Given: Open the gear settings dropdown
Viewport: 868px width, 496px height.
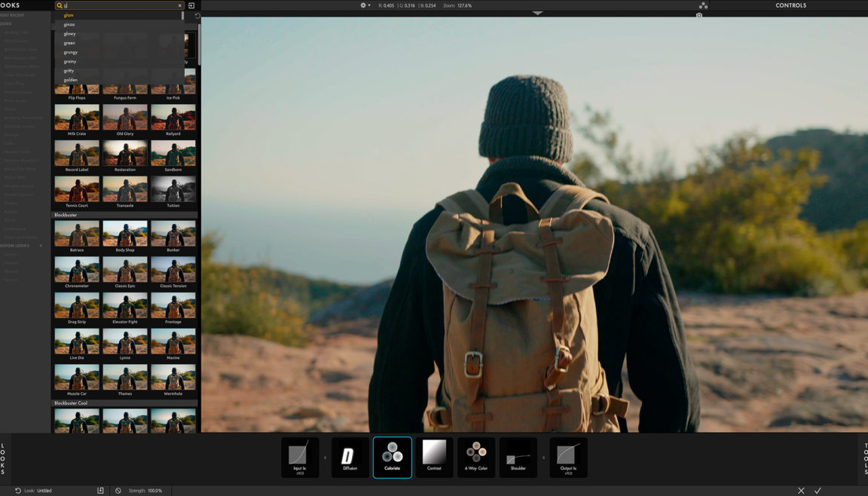Looking at the screenshot, I should pos(365,5).
